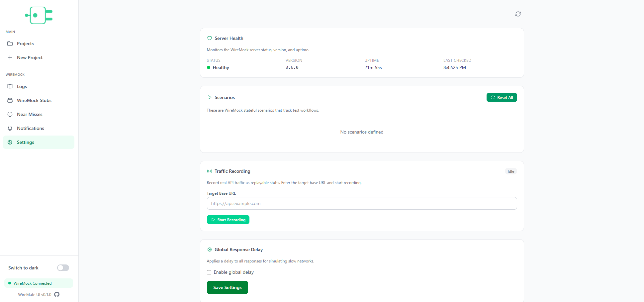Click the refresh icon at top right
This screenshot has width=644, height=302.
point(518,14)
